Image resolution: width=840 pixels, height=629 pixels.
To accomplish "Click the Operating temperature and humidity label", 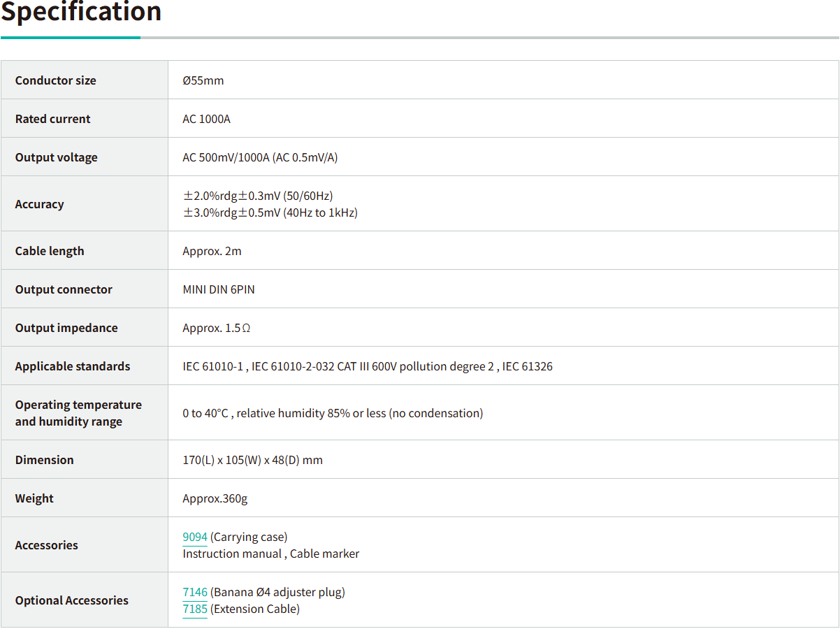I will 78,413.
